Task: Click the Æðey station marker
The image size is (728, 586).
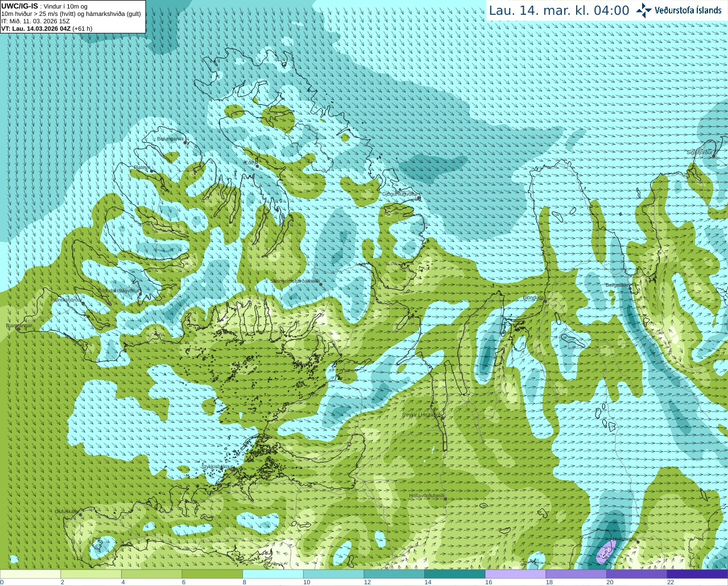Action: [257, 166]
